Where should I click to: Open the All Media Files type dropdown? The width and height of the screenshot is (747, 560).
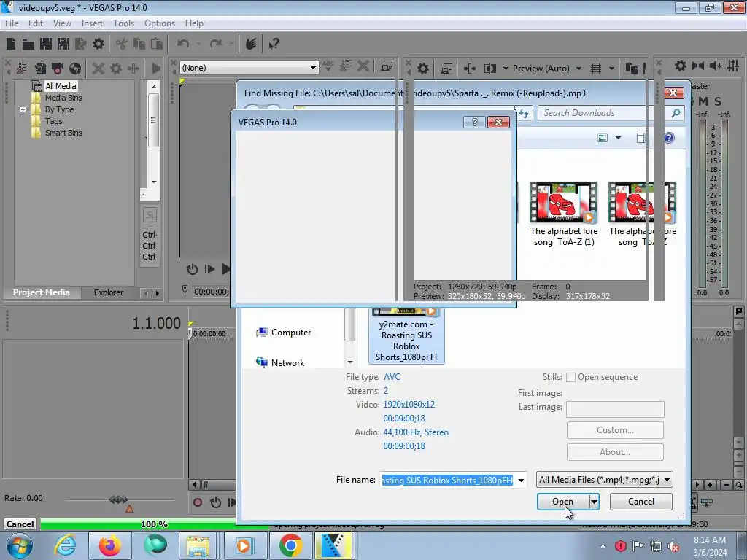[x=605, y=480]
